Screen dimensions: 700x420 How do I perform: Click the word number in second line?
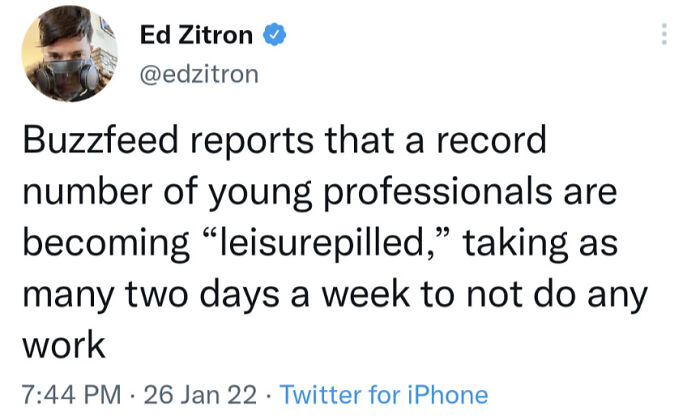click(82, 192)
